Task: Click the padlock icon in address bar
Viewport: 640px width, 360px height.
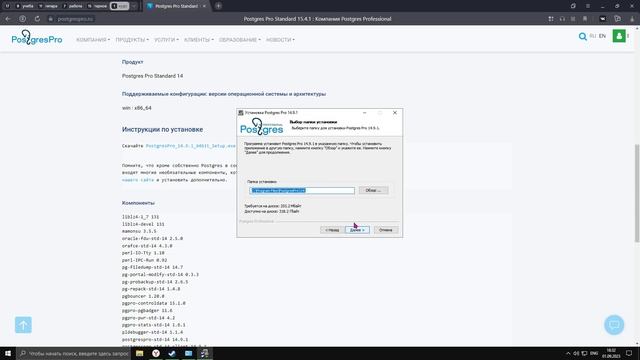Action: tap(51, 19)
